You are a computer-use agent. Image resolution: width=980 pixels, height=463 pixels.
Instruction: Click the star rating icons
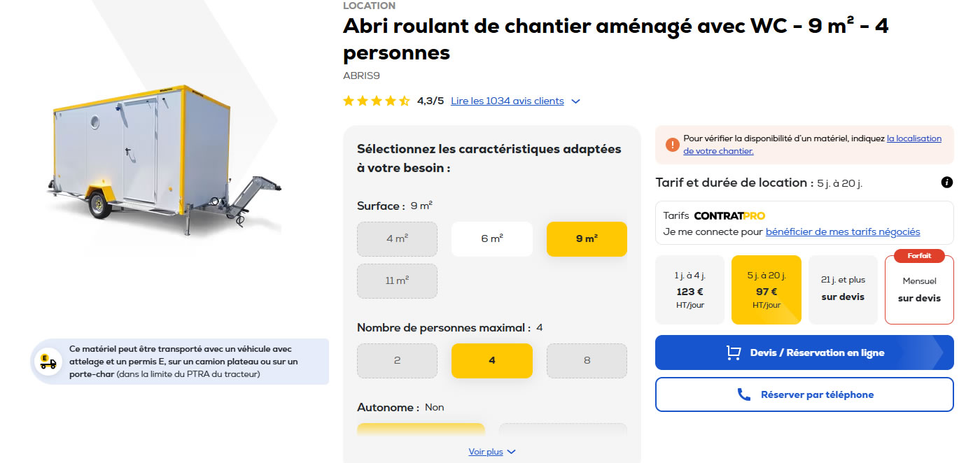click(x=377, y=101)
